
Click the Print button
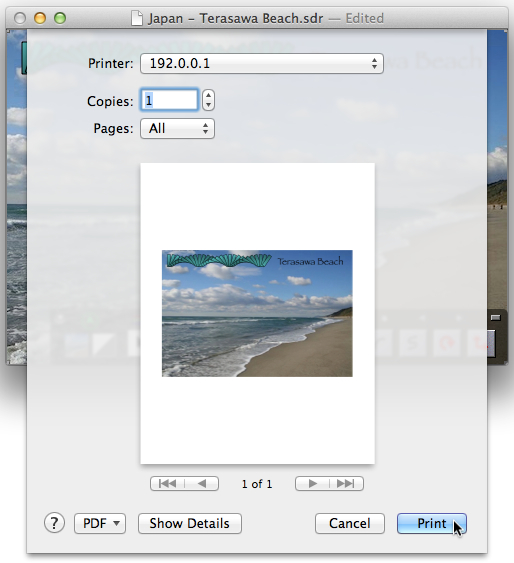432,523
